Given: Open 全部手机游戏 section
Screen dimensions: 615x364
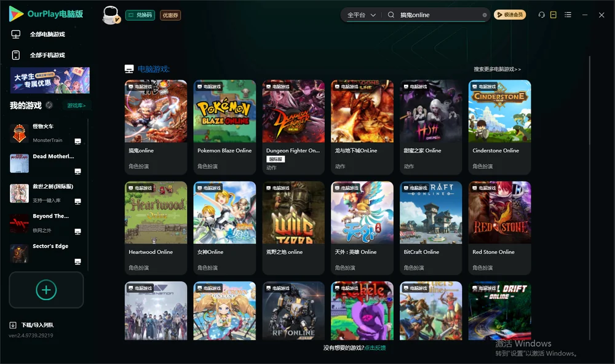Looking at the screenshot, I should click(x=38, y=55).
